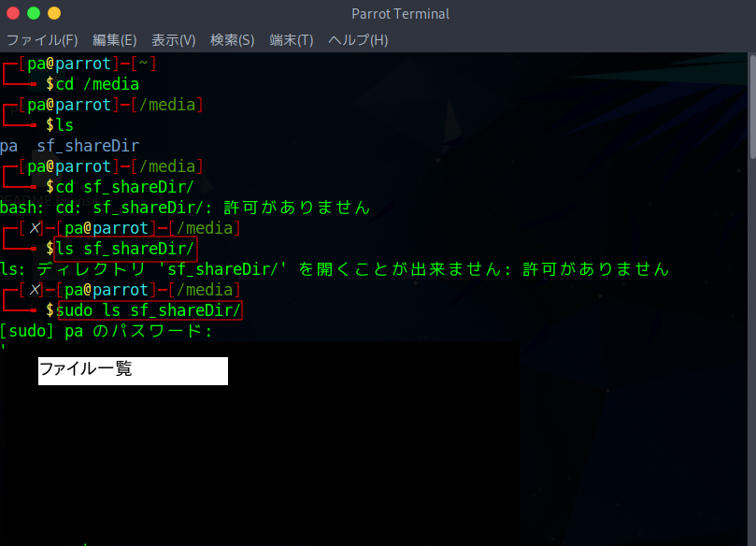Open the 表示(V) menu
This screenshot has width=756, height=546.
(174, 40)
